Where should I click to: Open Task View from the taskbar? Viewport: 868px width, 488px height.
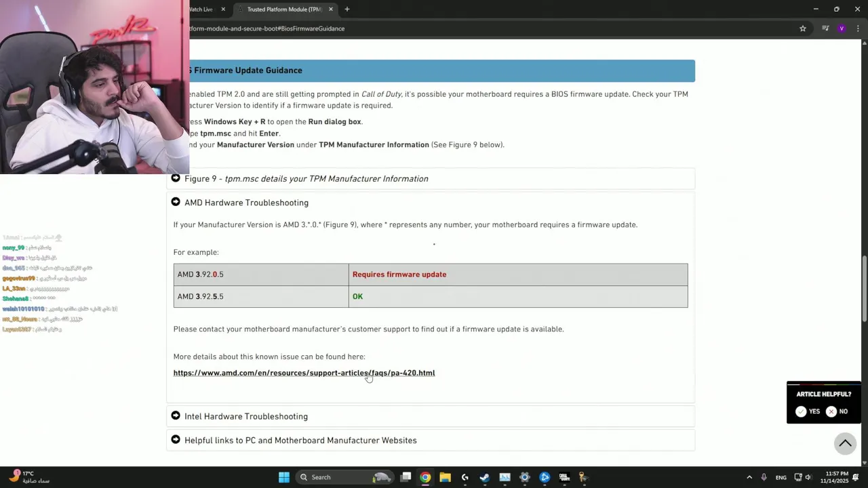(x=406, y=477)
